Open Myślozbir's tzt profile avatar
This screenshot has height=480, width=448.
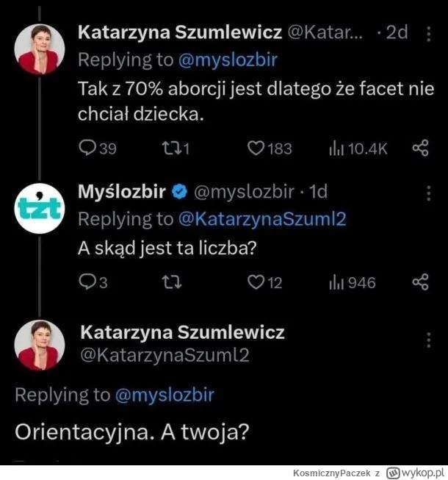pos(40,209)
